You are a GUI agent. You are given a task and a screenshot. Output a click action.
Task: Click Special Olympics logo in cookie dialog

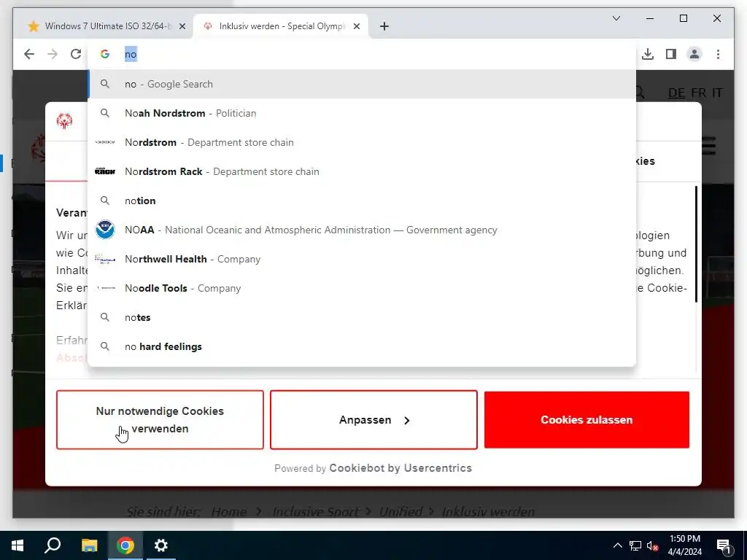[64, 121]
